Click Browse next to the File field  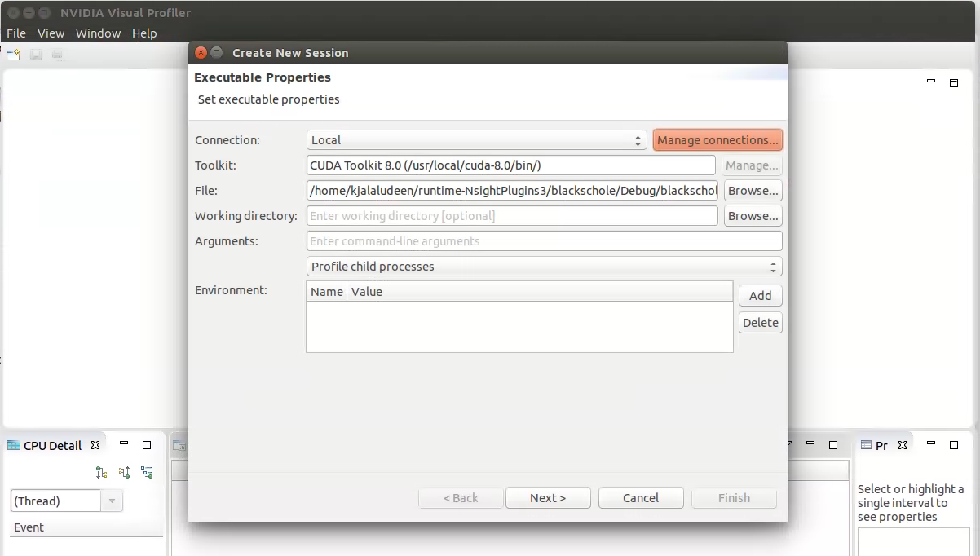pos(753,191)
